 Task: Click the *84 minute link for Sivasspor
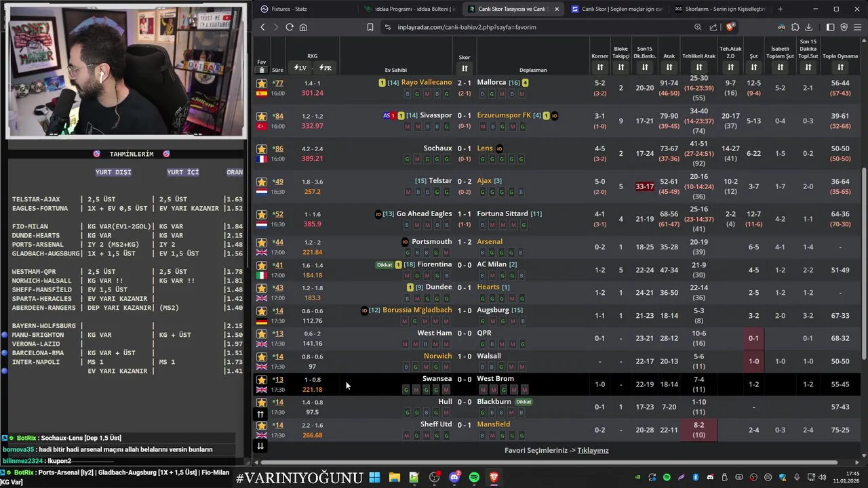tap(278, 116)
